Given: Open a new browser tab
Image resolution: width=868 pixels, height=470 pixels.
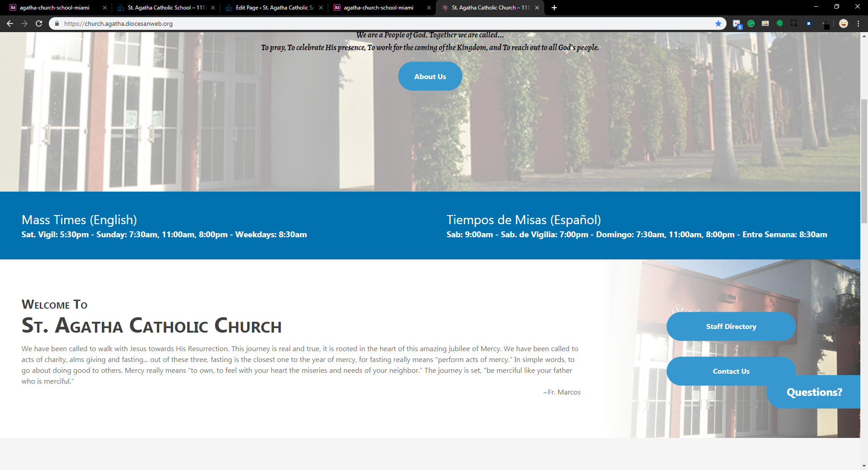Looking at the screenshot, I should pyautogui.click(x=554, y=8).
